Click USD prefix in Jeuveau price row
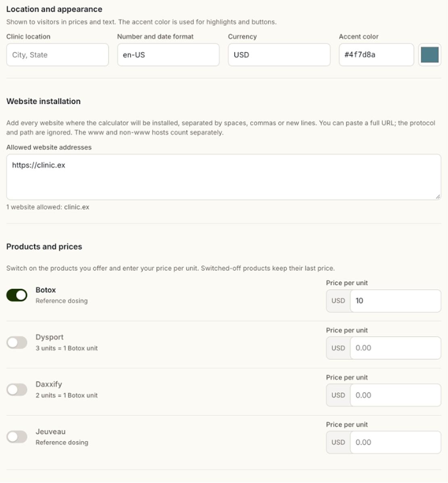The width and height of the screenshot is (448, 483). pyautogui.click(x=338, y=442)
